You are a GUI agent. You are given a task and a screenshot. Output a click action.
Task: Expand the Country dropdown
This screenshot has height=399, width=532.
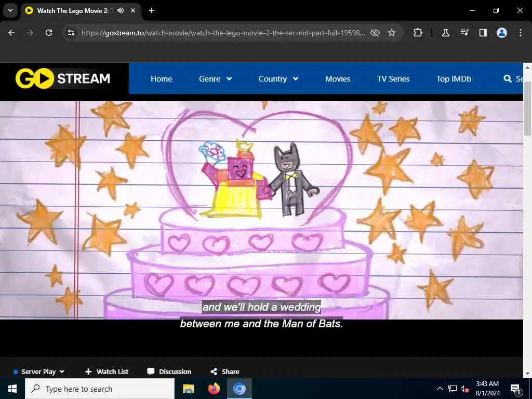pos(278,79)
